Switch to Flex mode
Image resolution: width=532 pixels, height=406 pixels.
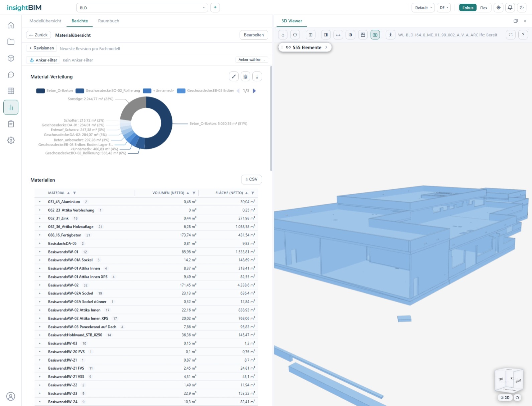point(484,8)
